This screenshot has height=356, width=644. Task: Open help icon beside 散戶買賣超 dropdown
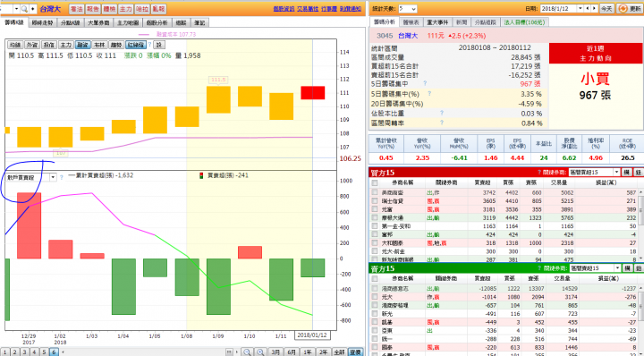(62, 178)
